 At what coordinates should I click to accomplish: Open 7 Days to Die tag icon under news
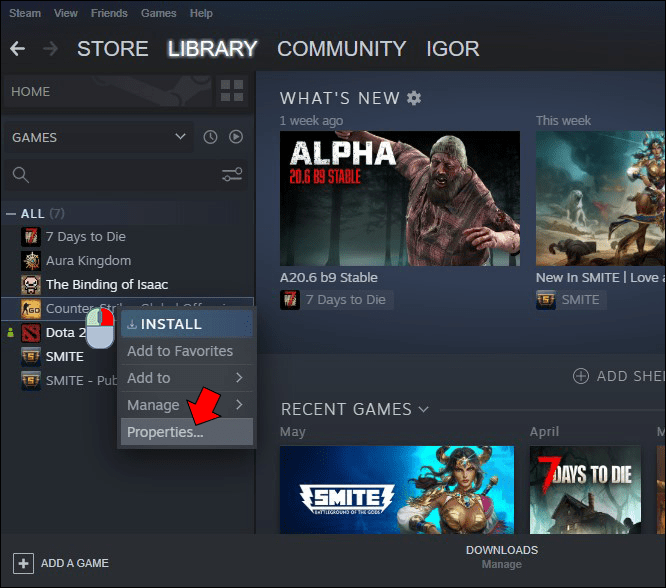[x=290, y=300]
